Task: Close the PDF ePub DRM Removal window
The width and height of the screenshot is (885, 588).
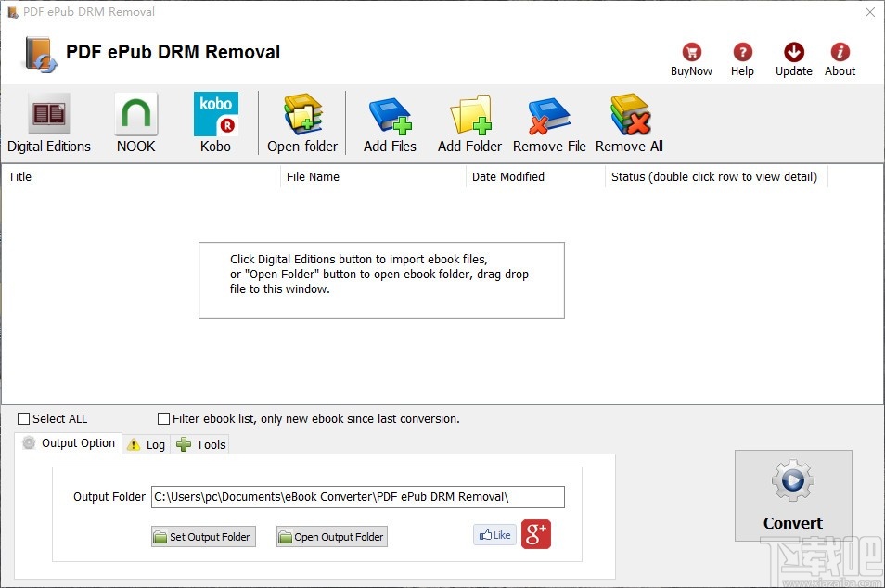Action: 870,12
